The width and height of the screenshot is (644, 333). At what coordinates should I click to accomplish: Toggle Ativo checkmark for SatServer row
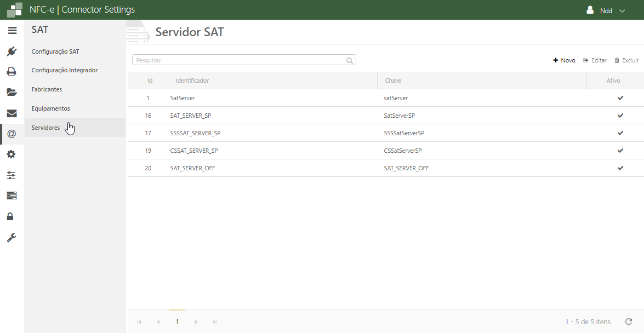click(x=620, y=98)
